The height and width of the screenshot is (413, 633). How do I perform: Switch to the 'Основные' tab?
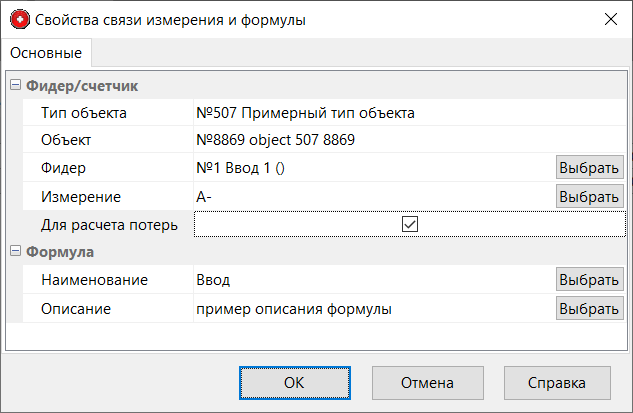click(x=47, y=52)
